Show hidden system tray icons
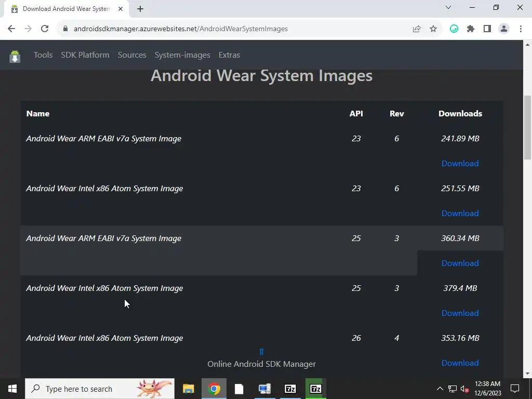The width and height of the screenshot is (532, 399). tap(440, 389)
